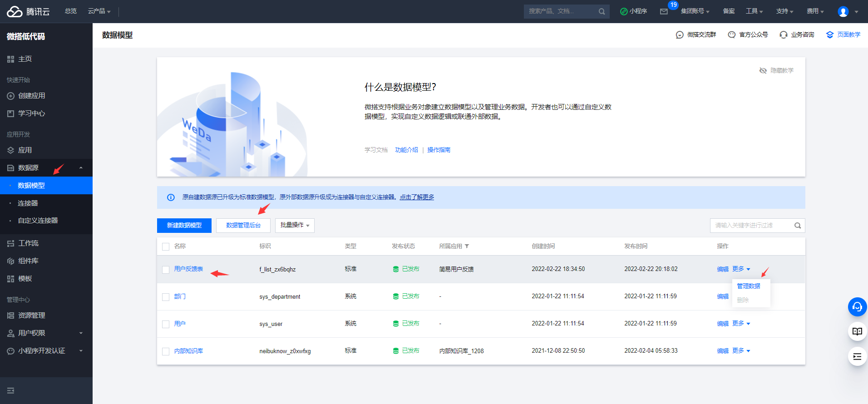Check the 内部知识库 row checkbox

pyautogui.click(x=166, y=351)
